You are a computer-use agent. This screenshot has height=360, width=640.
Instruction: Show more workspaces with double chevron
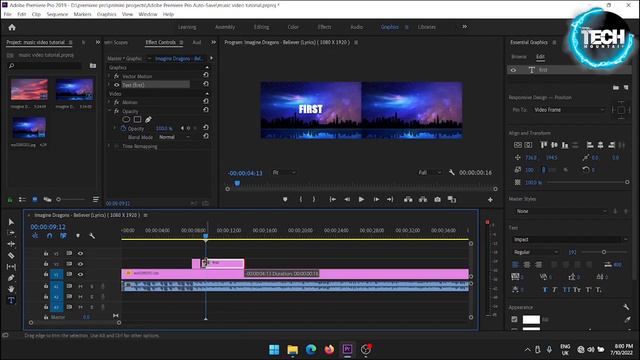pos(464,27)
